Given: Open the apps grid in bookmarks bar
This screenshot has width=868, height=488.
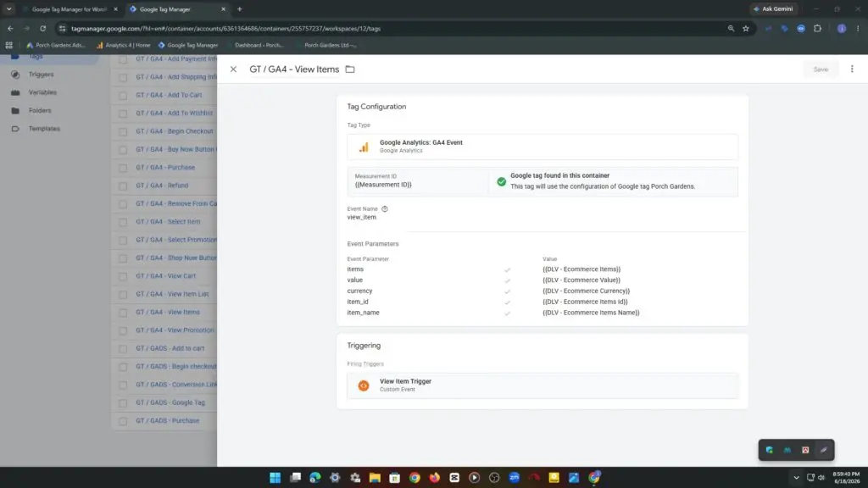Looking at the screenshot, I should click(x=8, y=46).
